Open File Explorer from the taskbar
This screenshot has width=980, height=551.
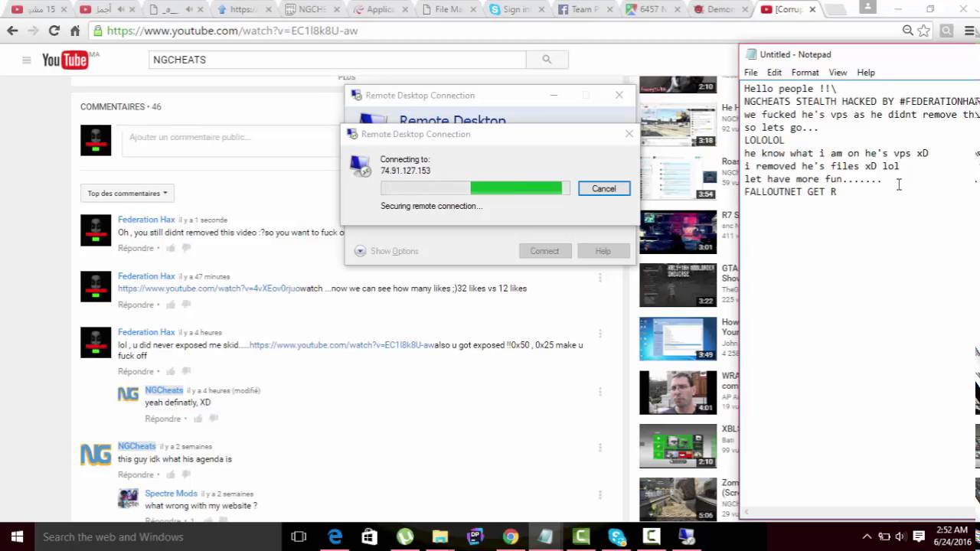(439, 536)
